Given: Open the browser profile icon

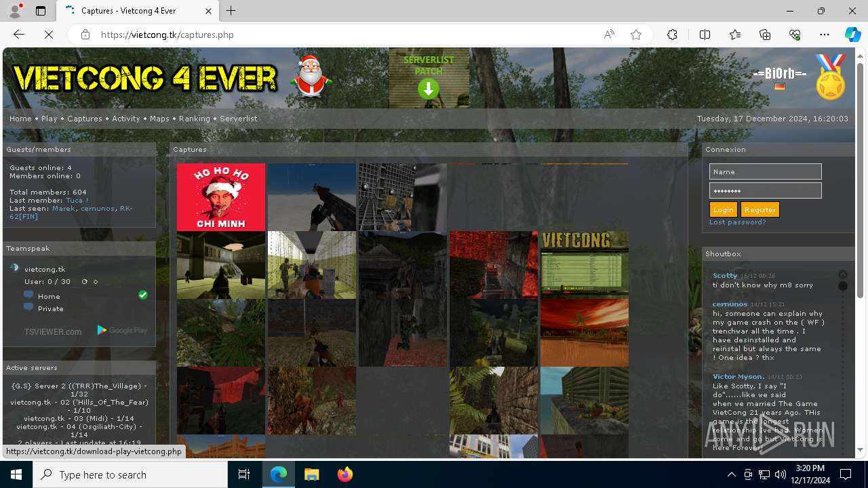Looking at the screenshot, I should pyautogui.click(x=15, y=11).
